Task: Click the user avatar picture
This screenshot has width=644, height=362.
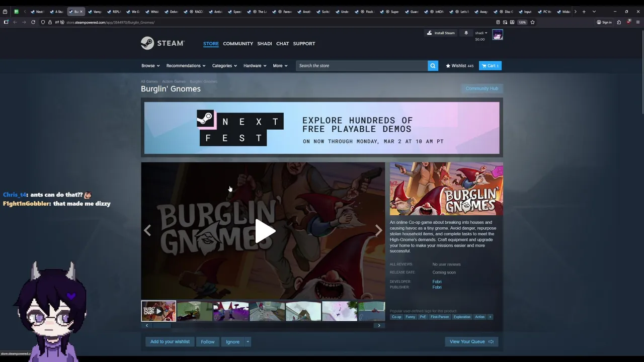Action: coord(498,35)
